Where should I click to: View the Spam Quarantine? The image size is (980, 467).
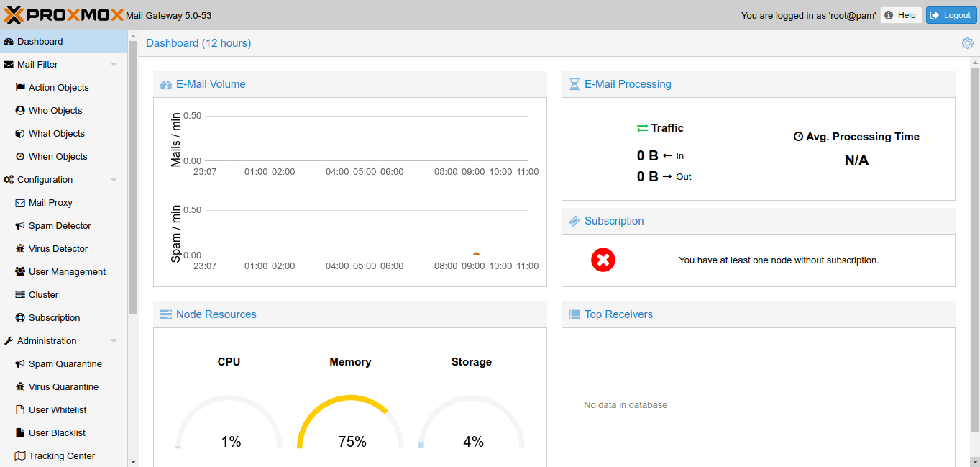click(64, 364)
